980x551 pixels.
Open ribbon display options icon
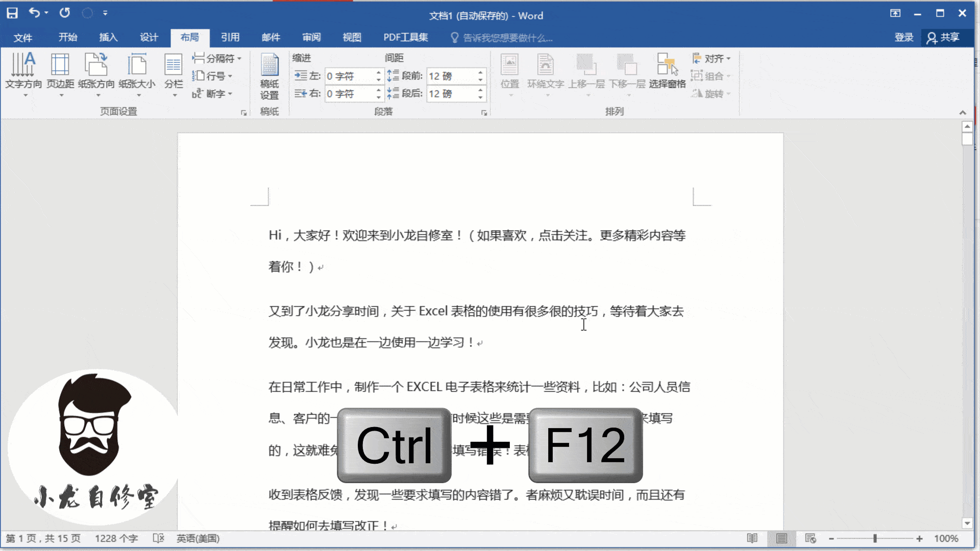coord(895,13)
